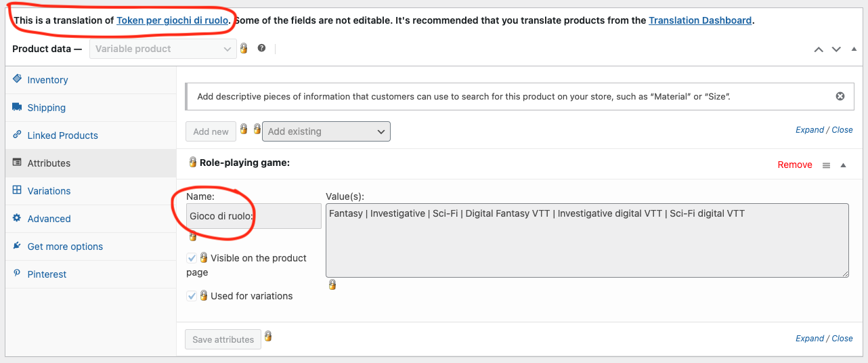Click the help question mark icon
The width and height of the screenshot is (868, 363).
pyautogui.click(x=261, y=49)
